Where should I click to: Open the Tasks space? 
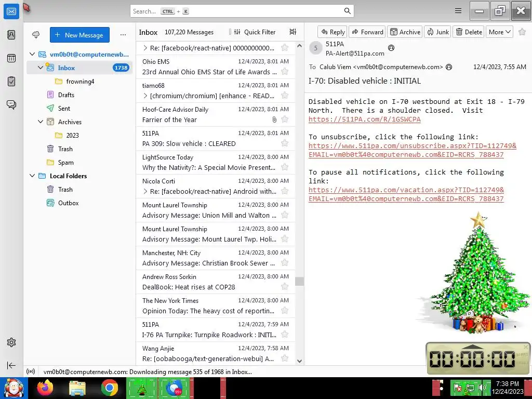[11, 82]
